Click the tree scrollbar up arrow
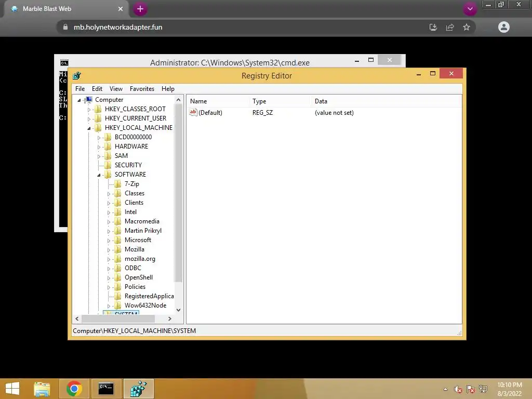The width and height of the screenshot is (532, 399). 179,100
